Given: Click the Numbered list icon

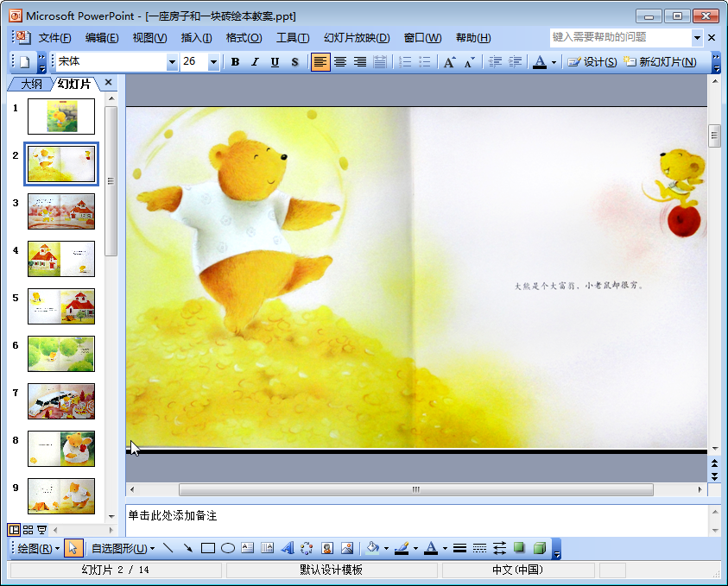Looking at the screenshot, I should click(404, 62).
